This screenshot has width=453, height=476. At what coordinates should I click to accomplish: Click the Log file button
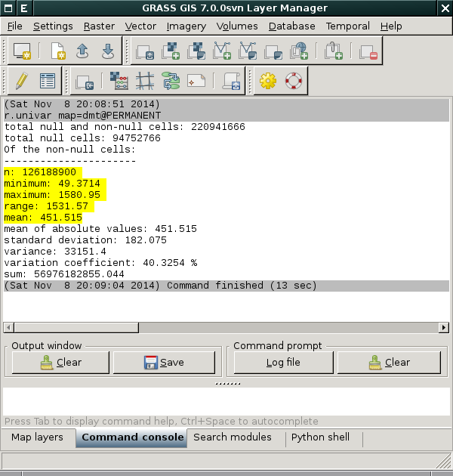coord(283,362)
